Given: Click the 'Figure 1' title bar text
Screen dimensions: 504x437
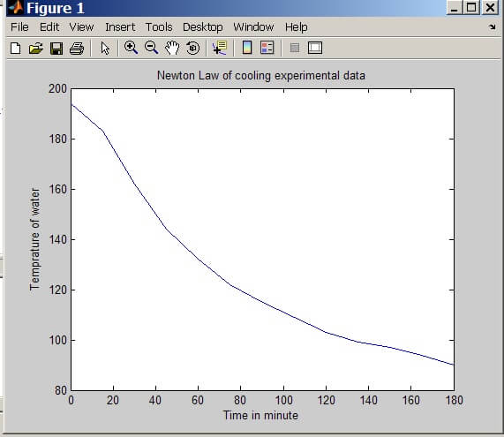Looking at the screenshot, I should click(x=56, y=8).
